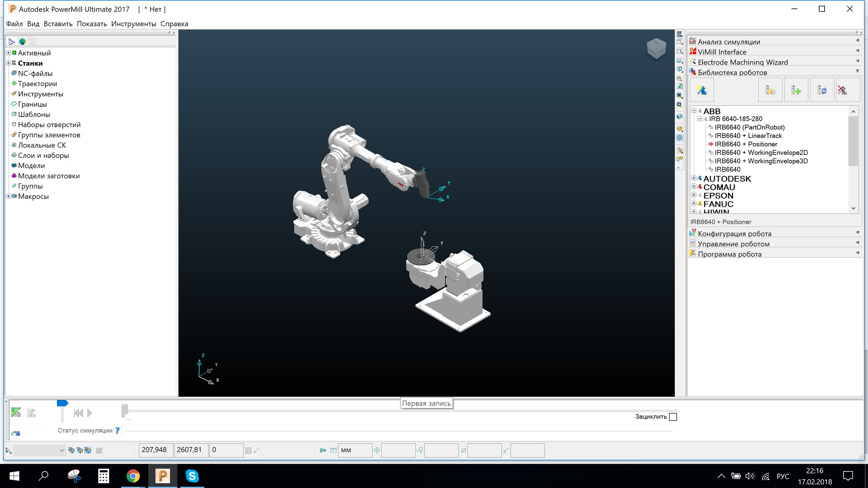
Task: Click the refresh view icon in side toolbar
Action: 679,86
